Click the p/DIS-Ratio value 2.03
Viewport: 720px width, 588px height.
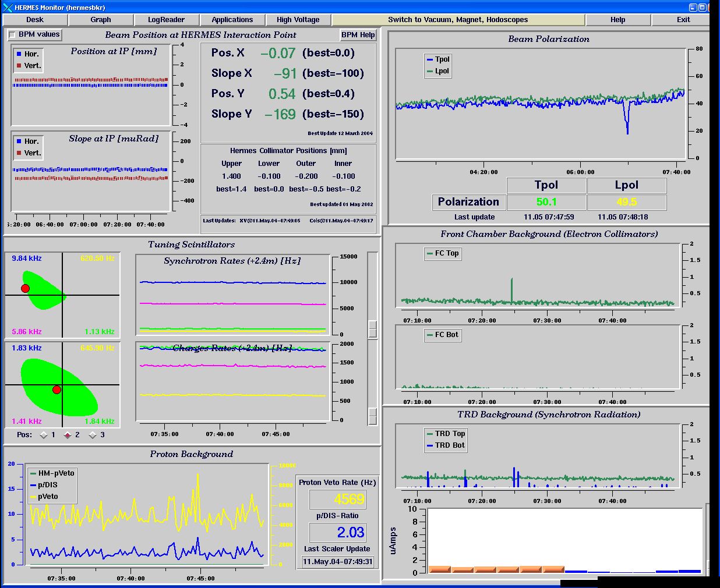[x=337, y=532]
